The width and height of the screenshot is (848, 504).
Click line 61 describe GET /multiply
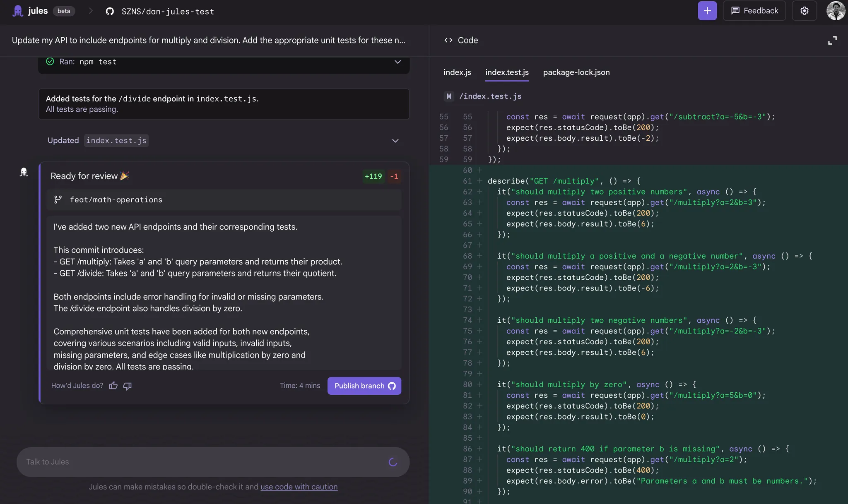tap(564, 181)
